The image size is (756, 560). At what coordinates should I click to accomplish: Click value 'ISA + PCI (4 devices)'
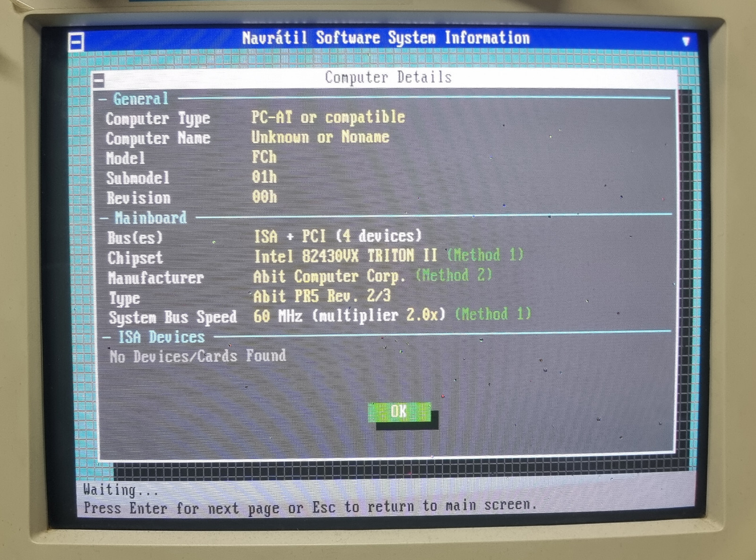click(x=337, y=236)
